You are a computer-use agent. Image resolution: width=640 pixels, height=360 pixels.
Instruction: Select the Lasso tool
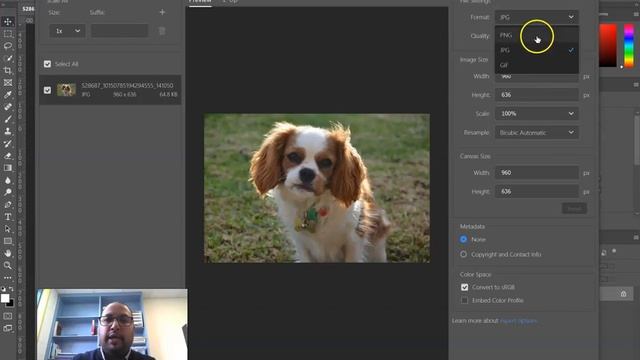[8, 46]
